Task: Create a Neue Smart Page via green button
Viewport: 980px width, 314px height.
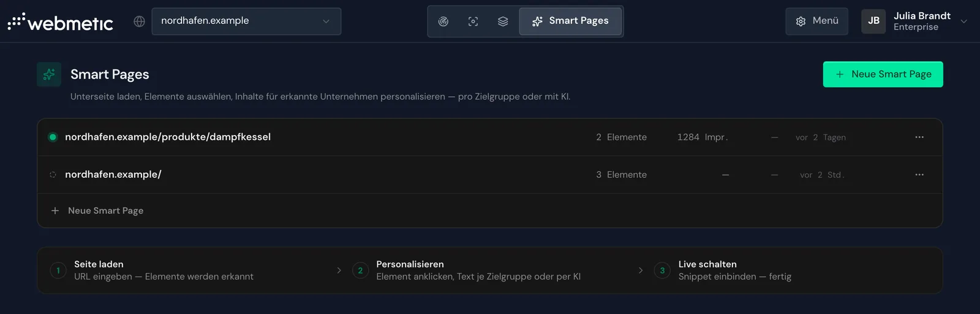Action: (x=883, y=74)
